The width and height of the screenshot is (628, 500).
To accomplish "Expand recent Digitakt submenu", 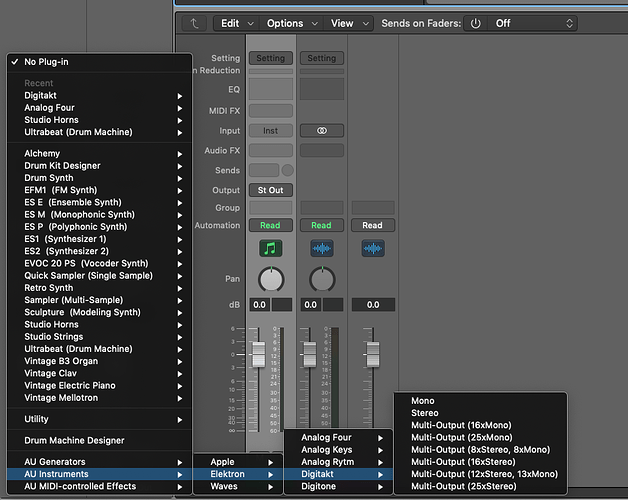I will [100, 95].
